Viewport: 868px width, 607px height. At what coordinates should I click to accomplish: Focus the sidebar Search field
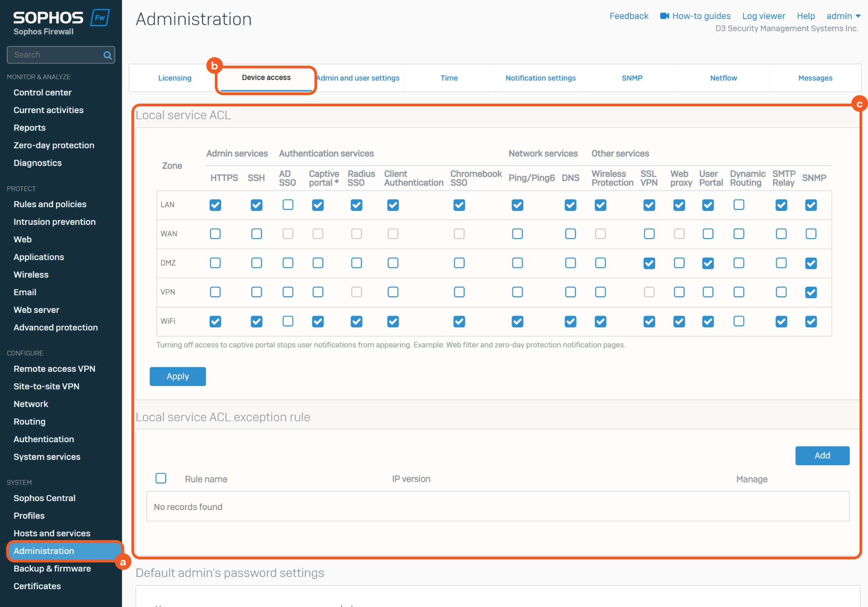click(55, 55)
